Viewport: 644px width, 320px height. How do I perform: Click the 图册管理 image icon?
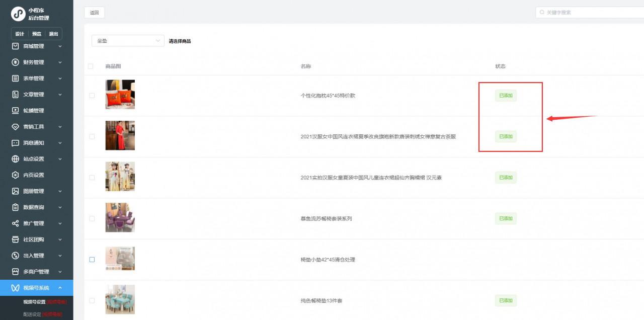15,191
